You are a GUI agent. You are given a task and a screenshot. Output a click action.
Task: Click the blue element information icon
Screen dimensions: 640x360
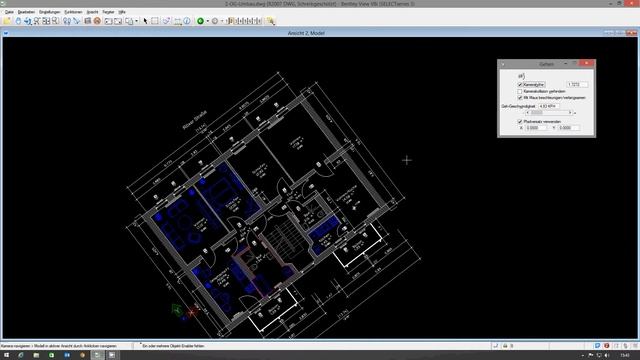[x=187, y=21]
